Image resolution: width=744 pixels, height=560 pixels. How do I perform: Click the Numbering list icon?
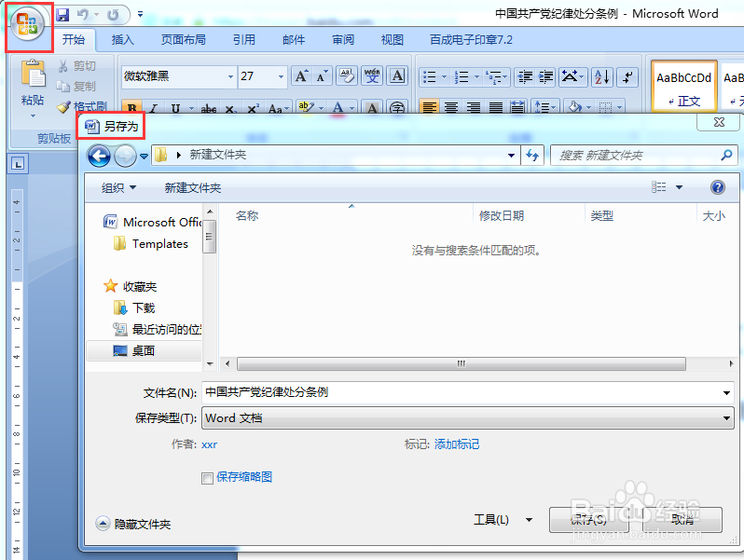[462, 77]
